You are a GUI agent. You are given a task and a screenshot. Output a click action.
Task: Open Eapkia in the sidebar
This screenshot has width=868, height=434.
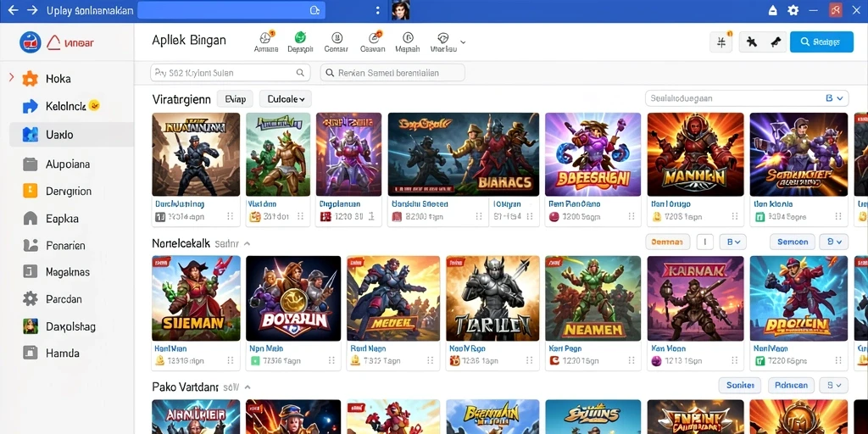[62, 219]
